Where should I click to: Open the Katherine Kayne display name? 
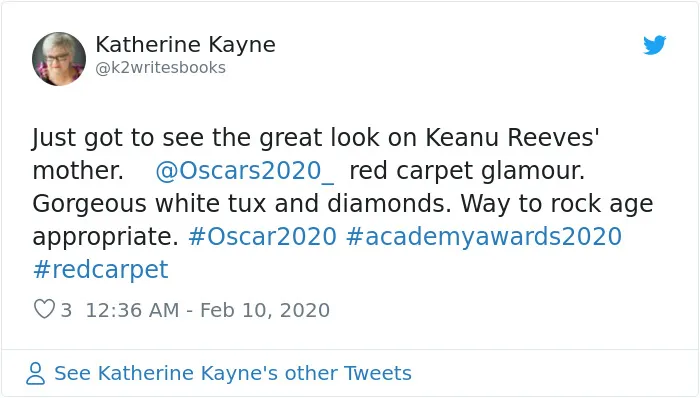click(185, 45)
